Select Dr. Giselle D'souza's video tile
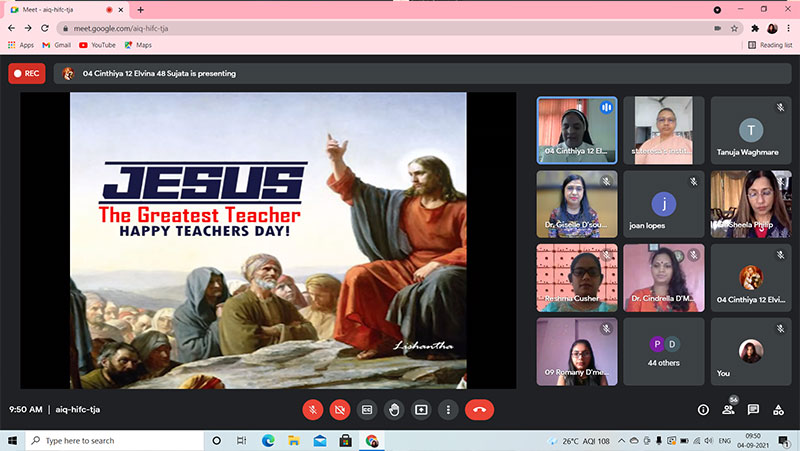800x451 pixels. click(x=577, y=204)
